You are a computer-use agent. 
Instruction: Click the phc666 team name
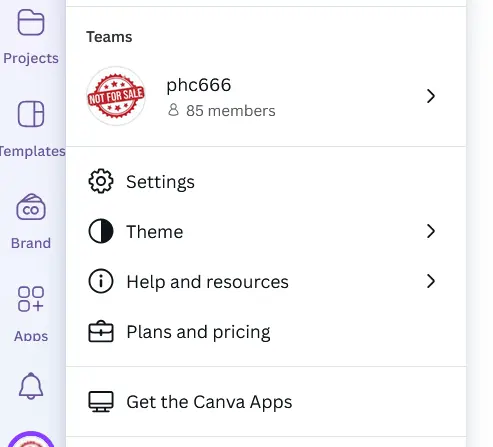point(199,85)
